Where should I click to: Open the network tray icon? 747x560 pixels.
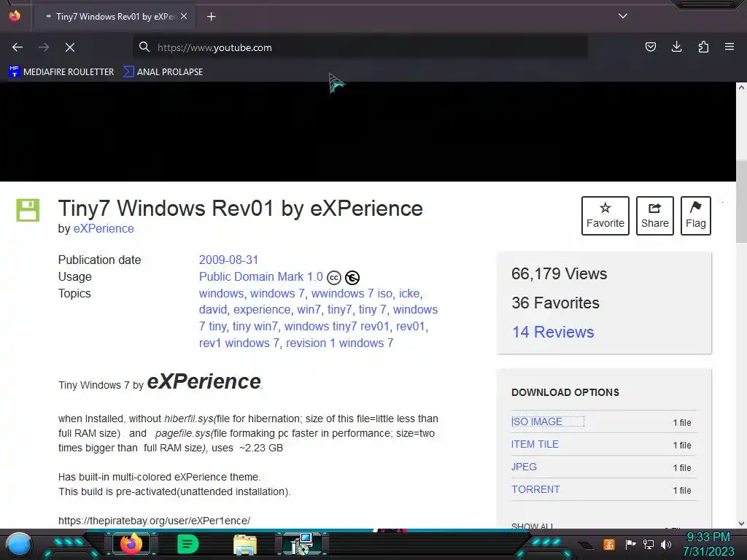[x=649, y=544]
